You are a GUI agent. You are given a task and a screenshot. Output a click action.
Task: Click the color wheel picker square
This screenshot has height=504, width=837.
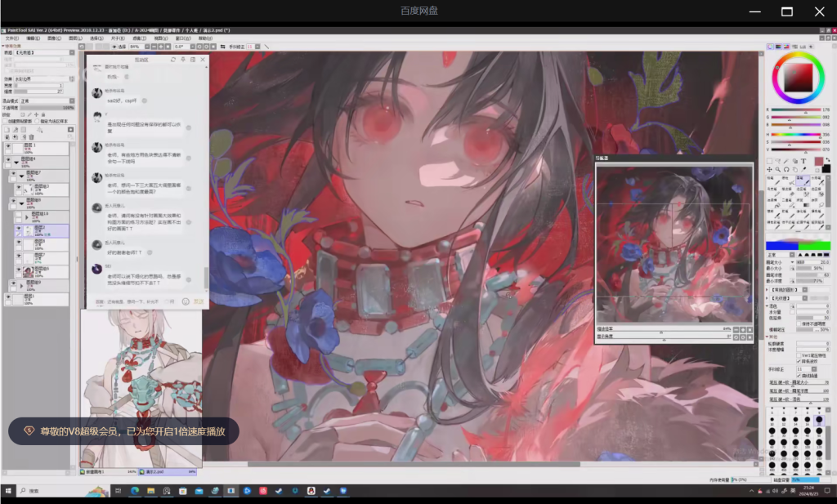799,78
